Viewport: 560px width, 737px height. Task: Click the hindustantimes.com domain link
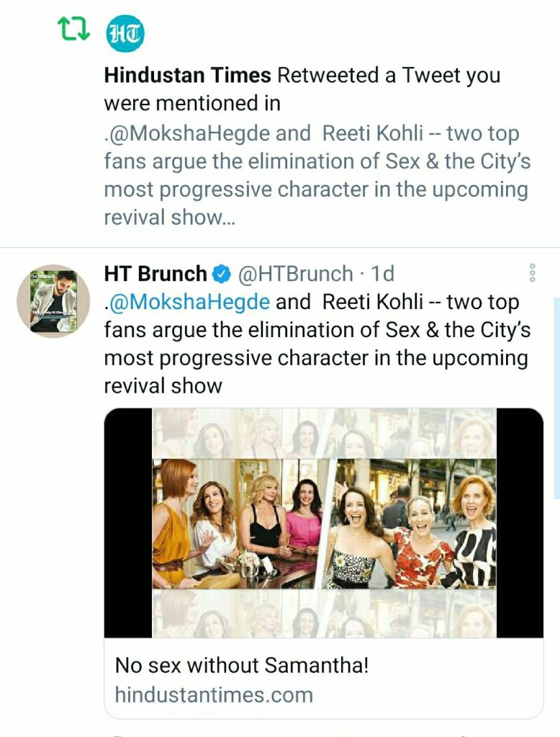(214, 694)
